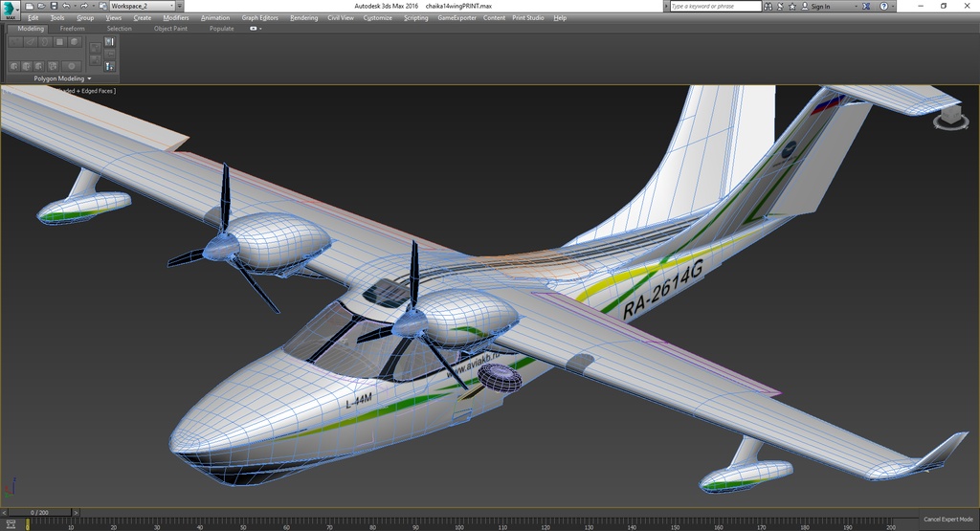Image resolution: width=980 pixels, height=531 pixels.
Task: Click the binoculars search icon
Action: pyautogui.click(x=768, y=7)
